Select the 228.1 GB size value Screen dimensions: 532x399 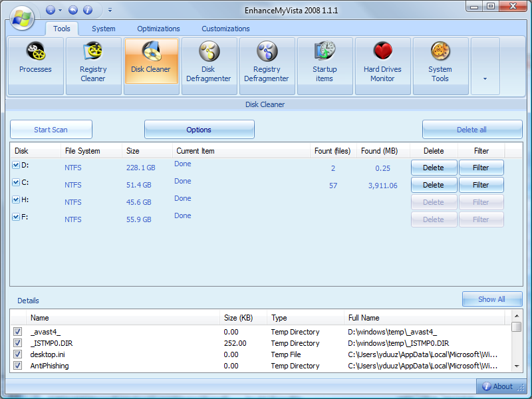141,168
